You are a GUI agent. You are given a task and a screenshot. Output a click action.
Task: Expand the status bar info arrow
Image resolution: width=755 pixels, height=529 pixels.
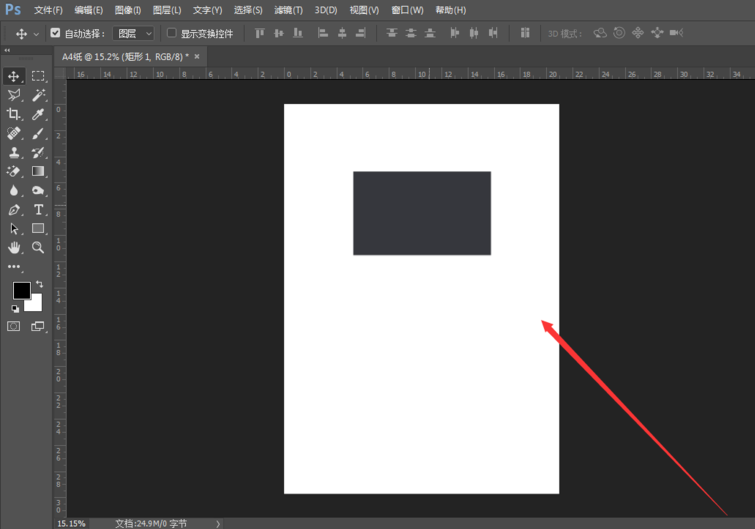(x=218, y=523)
